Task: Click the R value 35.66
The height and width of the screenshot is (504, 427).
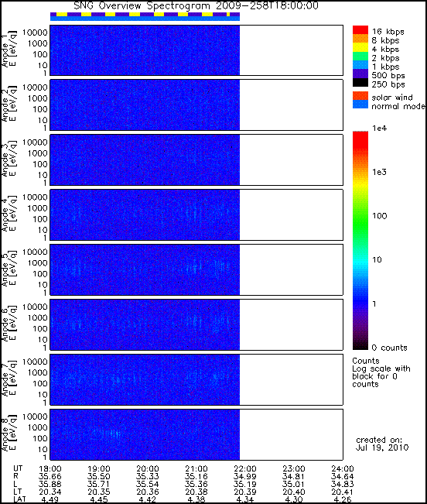Action: (50, 477)
